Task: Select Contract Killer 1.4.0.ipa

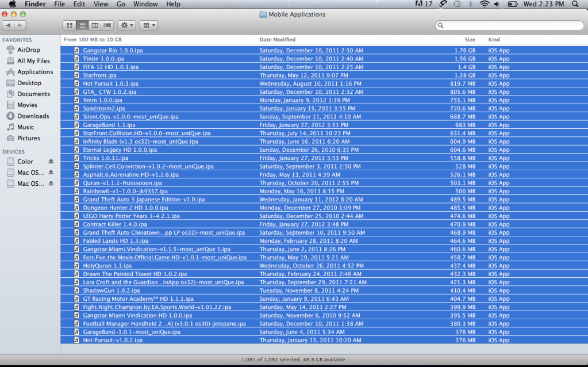Action: (324, 224)
